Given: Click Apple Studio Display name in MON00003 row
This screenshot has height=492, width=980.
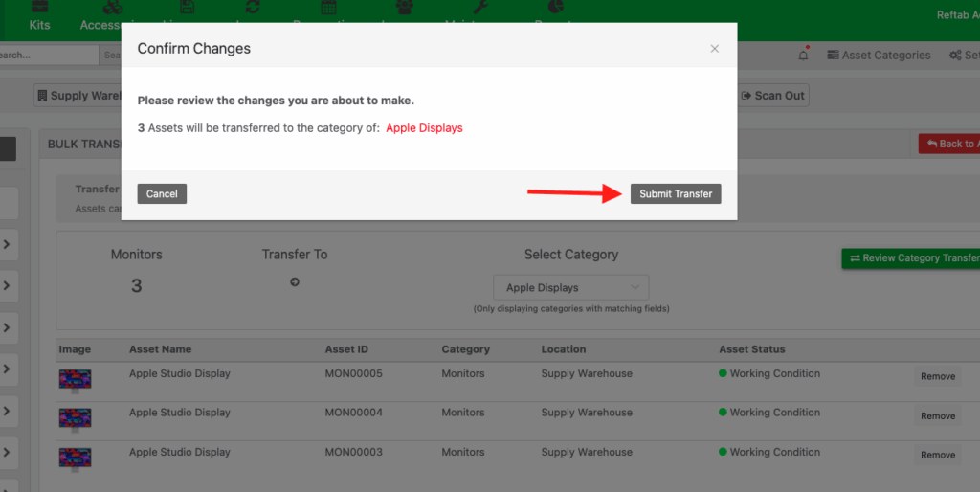Looking at the screenshot, I should coord(180,452).
